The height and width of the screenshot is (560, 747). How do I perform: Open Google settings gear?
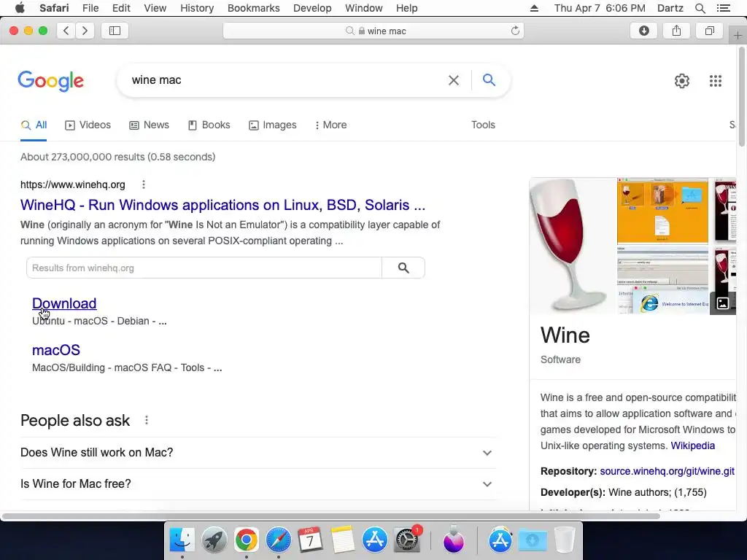coord(682,81)
